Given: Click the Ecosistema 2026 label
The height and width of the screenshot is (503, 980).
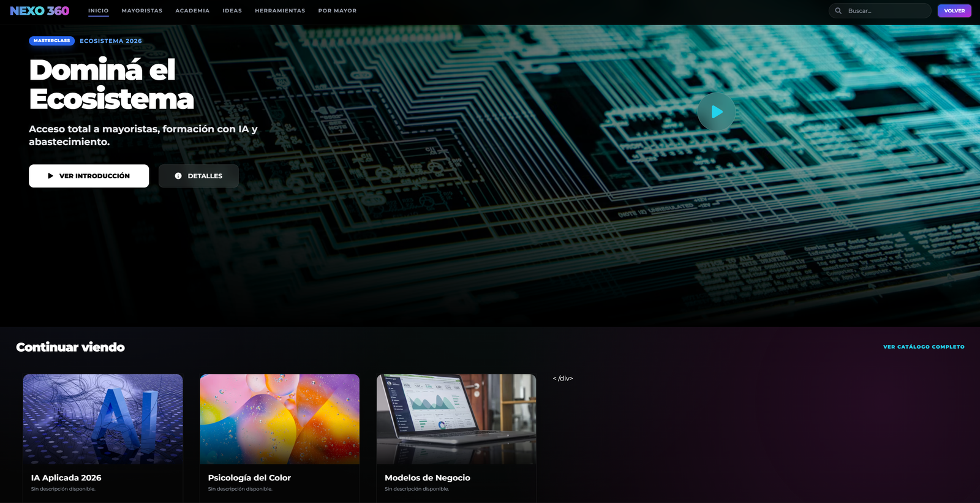Looking at the screenshot, I should click(x=111, y=41).
